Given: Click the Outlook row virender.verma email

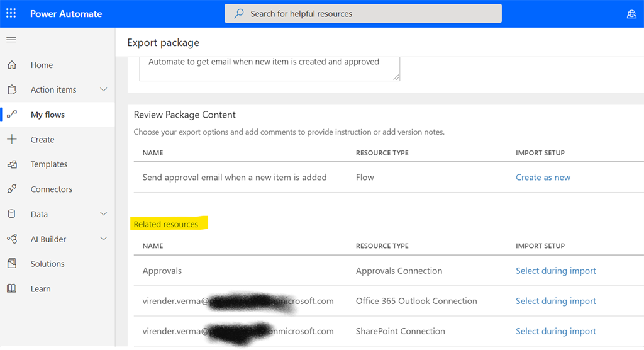Looking at the screenshot, I should tap(238, 301).
